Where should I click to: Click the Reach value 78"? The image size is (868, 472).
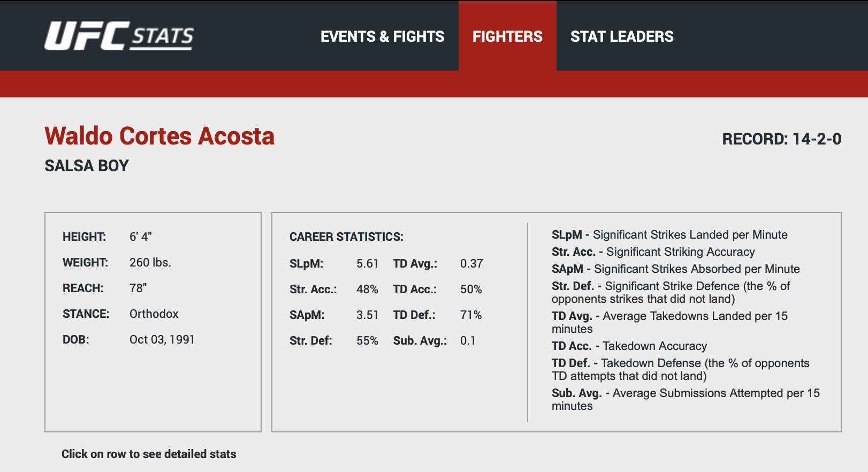click(138, 288)
